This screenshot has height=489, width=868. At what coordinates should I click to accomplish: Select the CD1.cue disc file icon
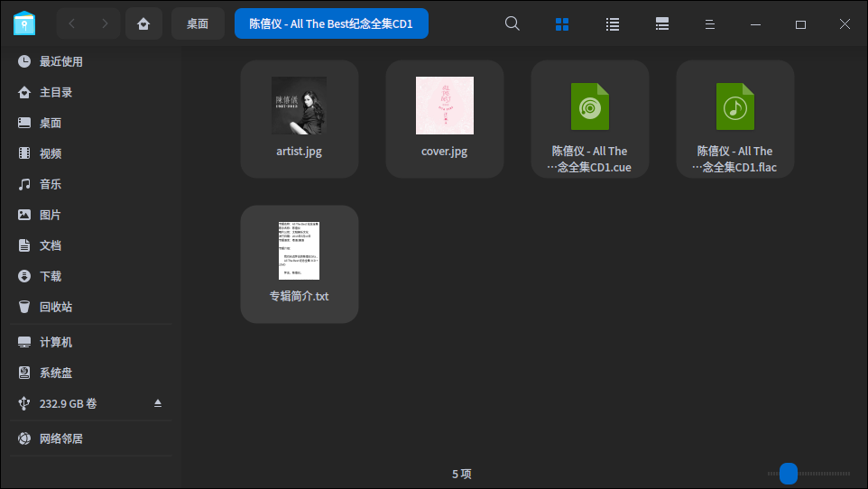pos(590,106)
